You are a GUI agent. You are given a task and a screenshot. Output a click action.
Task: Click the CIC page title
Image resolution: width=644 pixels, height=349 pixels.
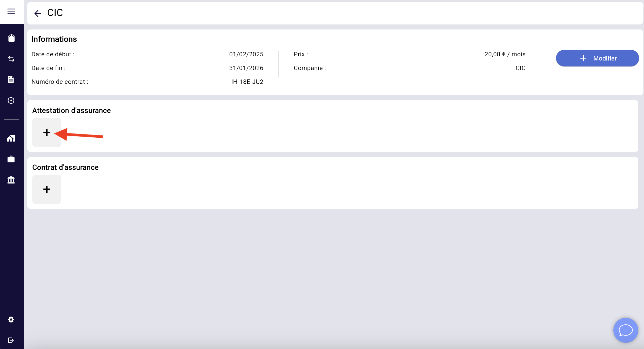click(x=55, y=13)
